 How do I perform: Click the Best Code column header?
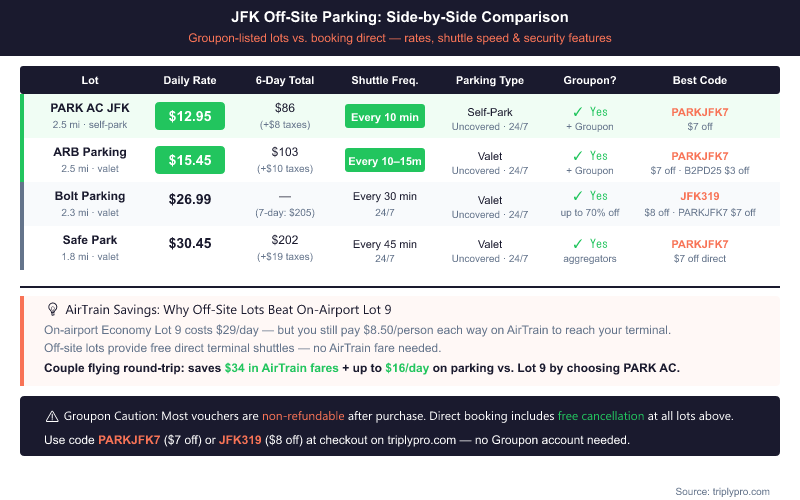pos(700,80)
